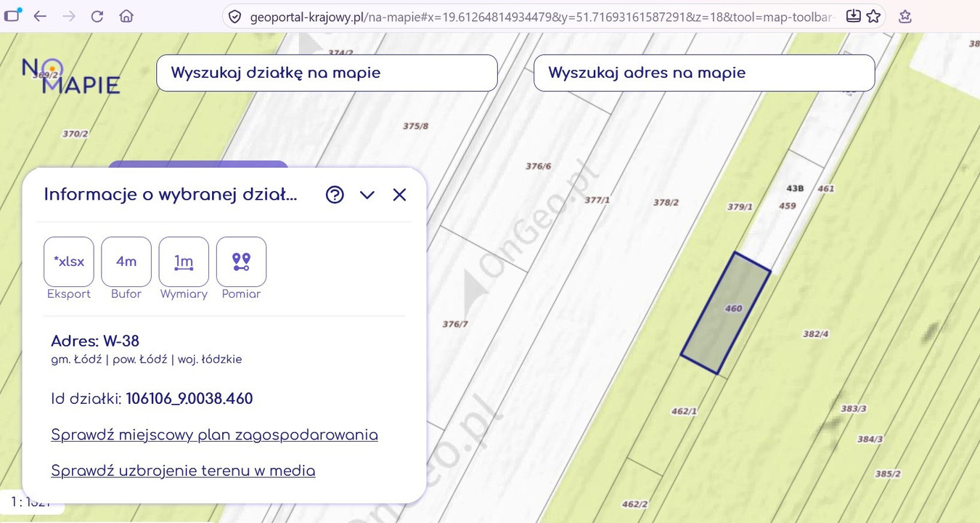Open the browser tab overview icon
The height and width of the screenshot is (523, 980).
[12, 15]
